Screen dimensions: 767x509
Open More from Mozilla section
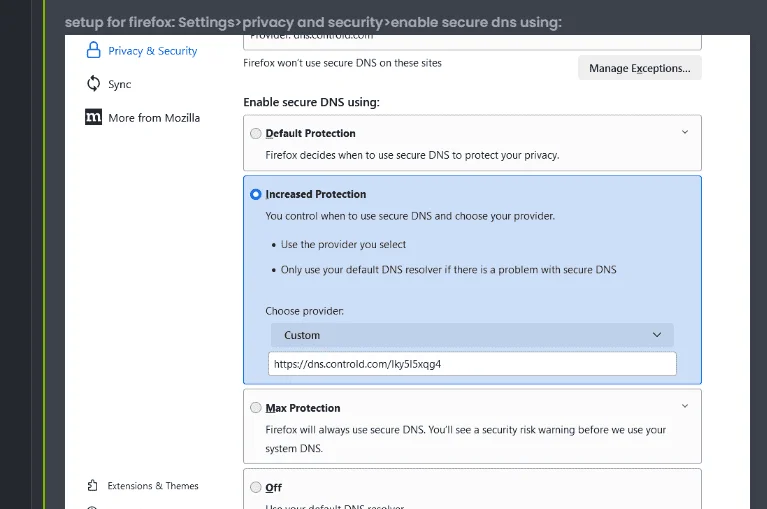click(154, 118)
